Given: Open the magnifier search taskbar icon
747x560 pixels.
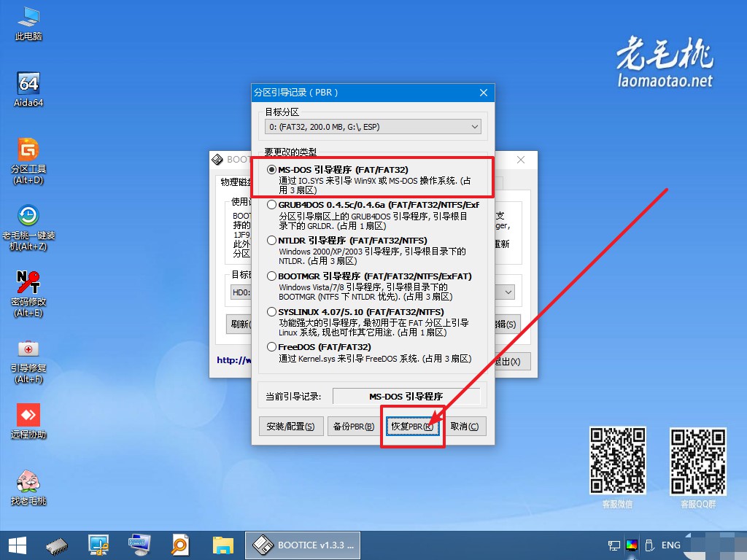Looking at the screenshot, I should click(x=180, y=545).
